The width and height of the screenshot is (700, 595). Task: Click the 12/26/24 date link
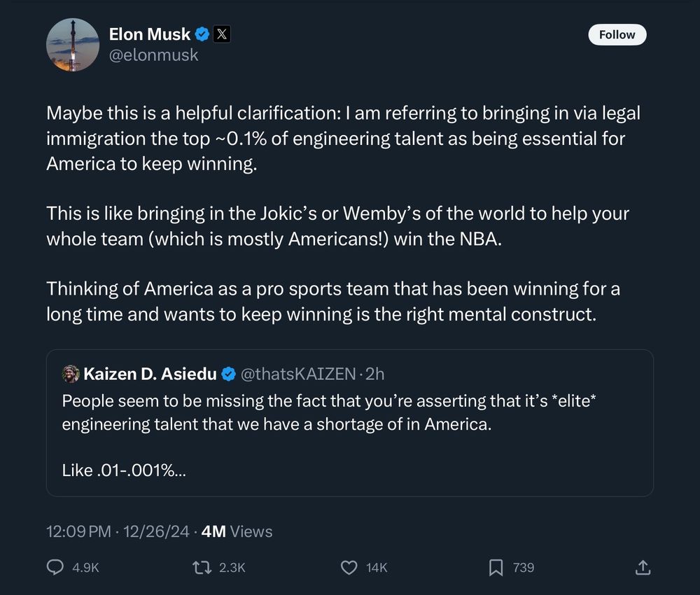click(x=156, y=531)
